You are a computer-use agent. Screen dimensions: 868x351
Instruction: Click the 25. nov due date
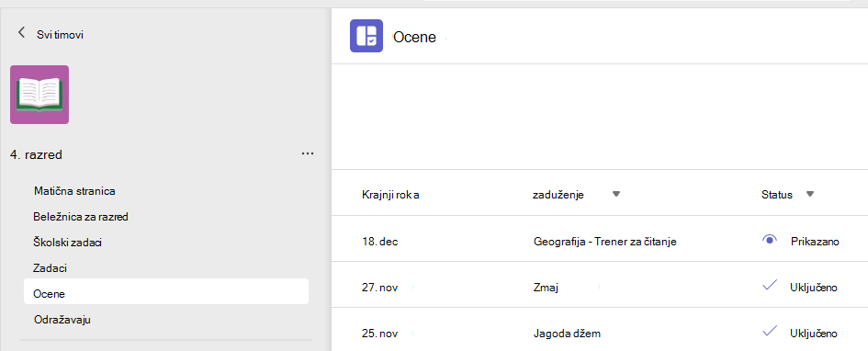[379, 334]
